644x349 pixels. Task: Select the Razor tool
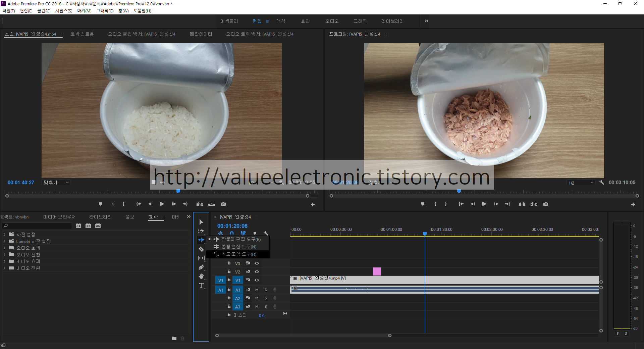[201, 249]
